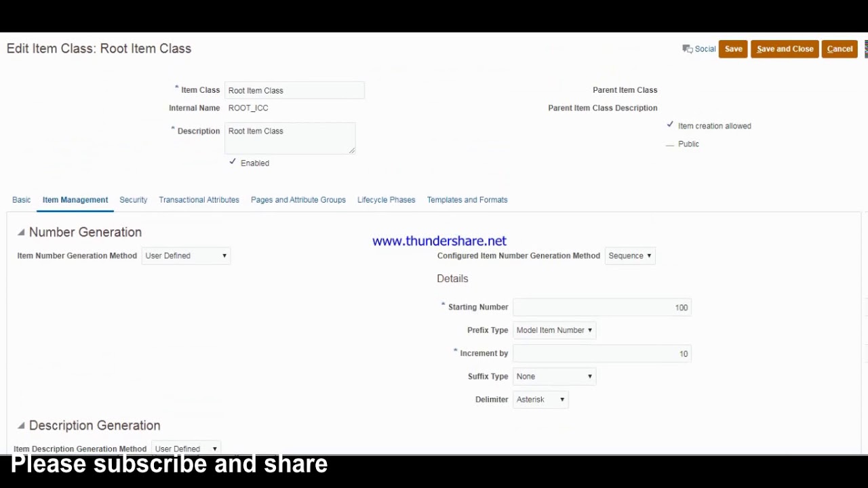The image size is (868, 488).
Task: Click the Edit Item Class page title
Action: coord(99,49)
